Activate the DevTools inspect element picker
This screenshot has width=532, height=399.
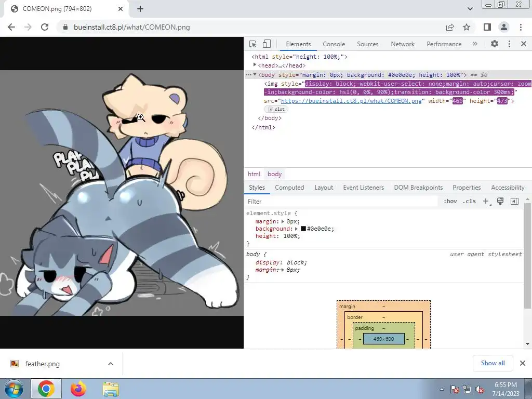click(253, 44)
